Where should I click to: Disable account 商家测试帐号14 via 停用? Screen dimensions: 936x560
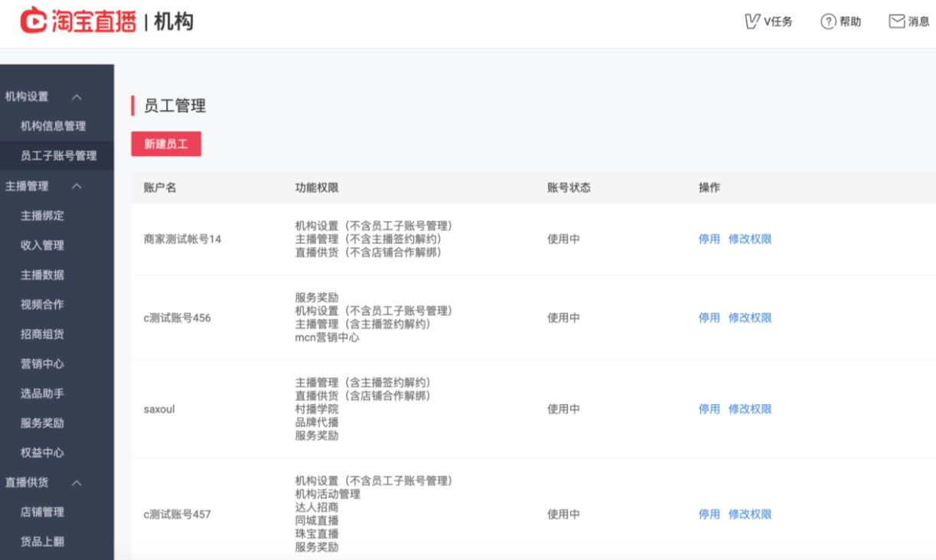point(708,239)
